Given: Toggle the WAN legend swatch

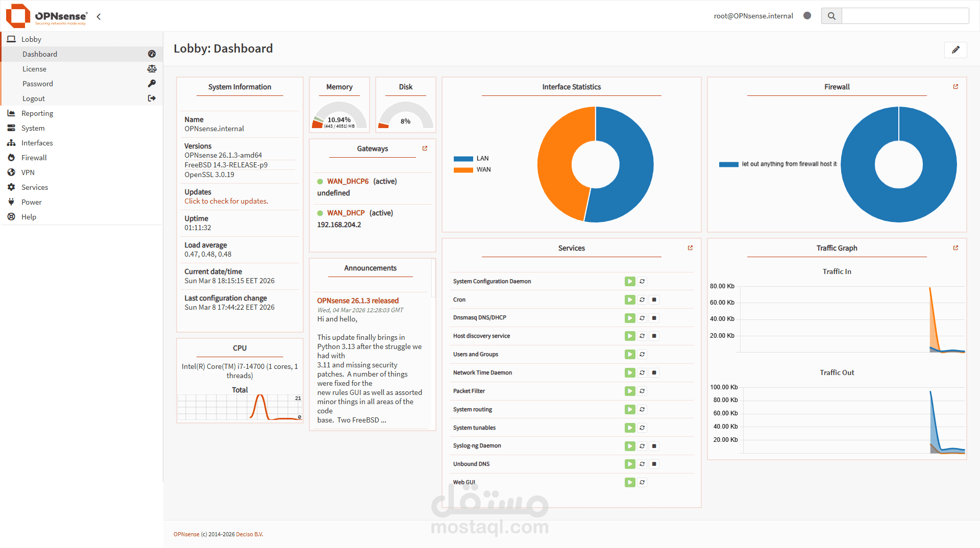Looking at the screenshot, I should pos(463,170).
